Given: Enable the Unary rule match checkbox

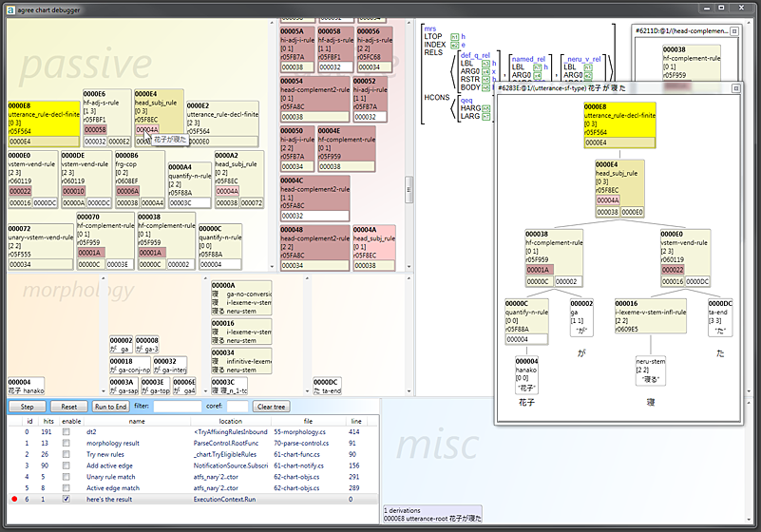Looking at the screenshot, I should coord(66,477).
